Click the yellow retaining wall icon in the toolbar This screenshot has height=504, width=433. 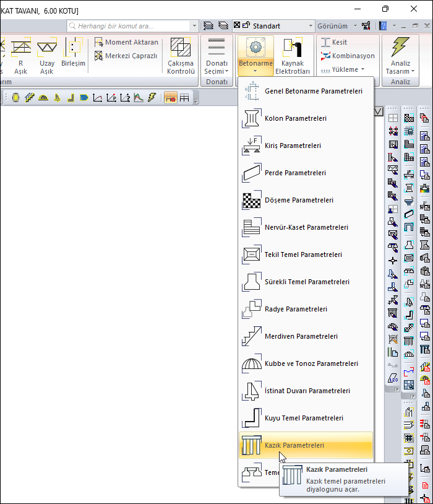point(57,97)
